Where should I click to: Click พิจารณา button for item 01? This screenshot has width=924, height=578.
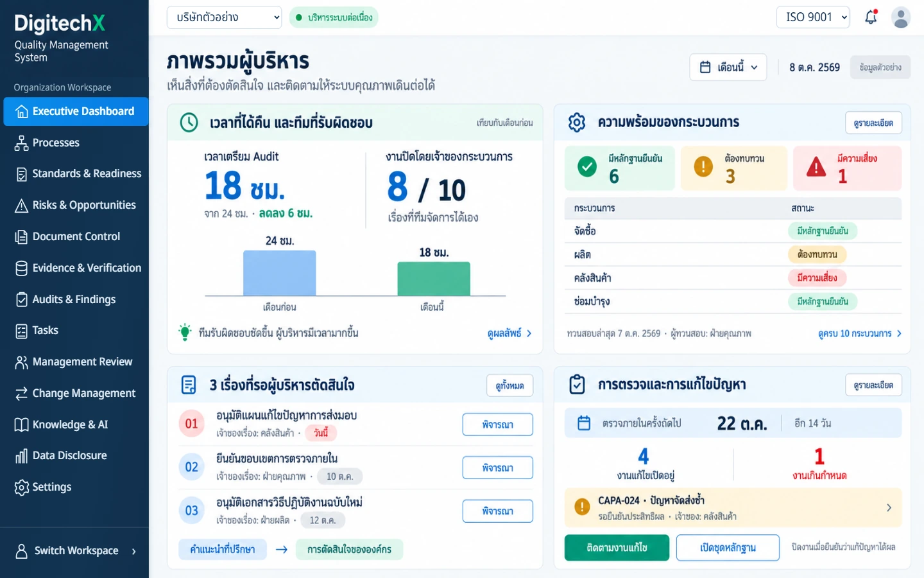tap(497, 425)
